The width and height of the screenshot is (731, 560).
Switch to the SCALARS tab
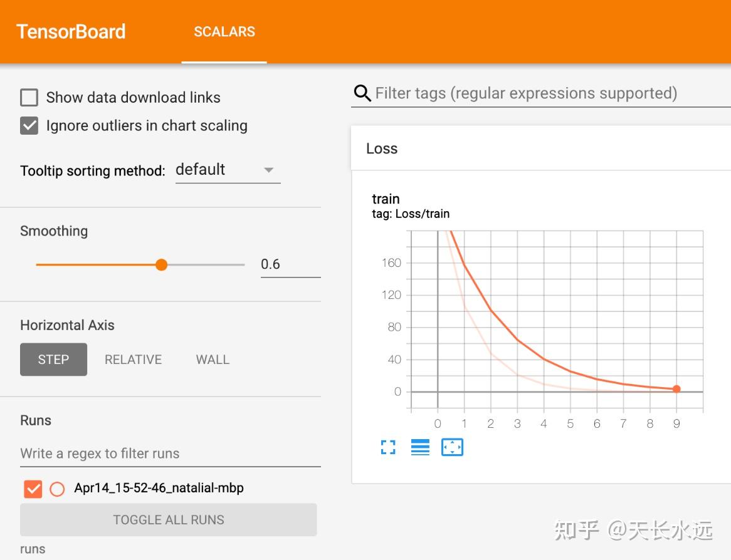(x=224, y=32)
